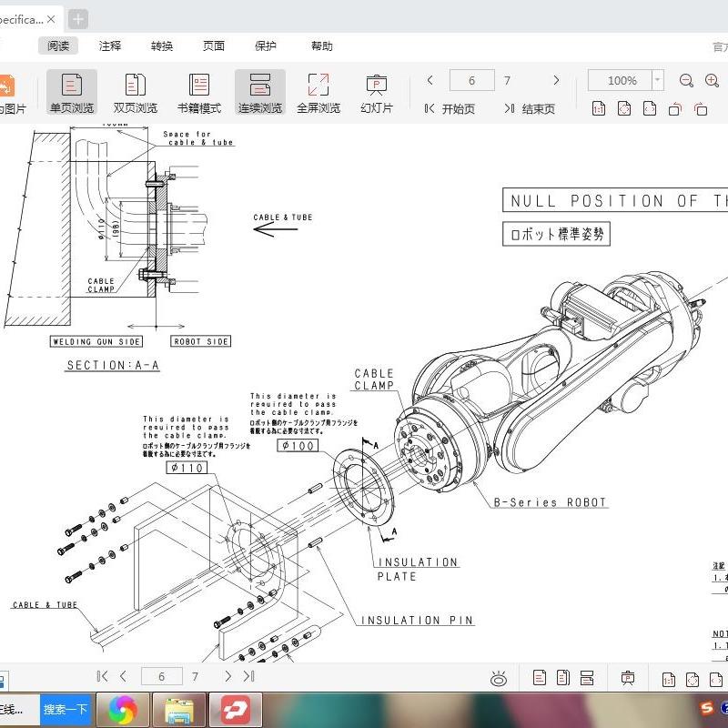The width and height of the screenshot is (728, 728).
Task: Start 幻灯片 slideshow mode
Action: coord(377,94)
